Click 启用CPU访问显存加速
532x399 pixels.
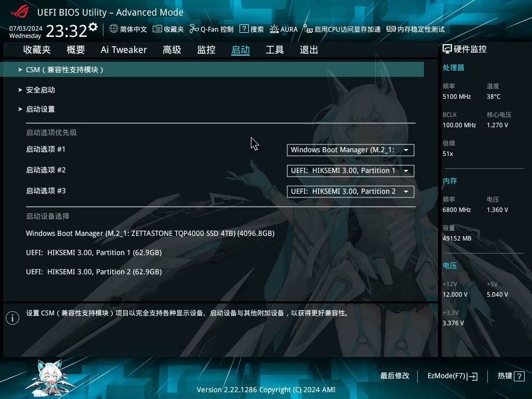pos(348,29)
